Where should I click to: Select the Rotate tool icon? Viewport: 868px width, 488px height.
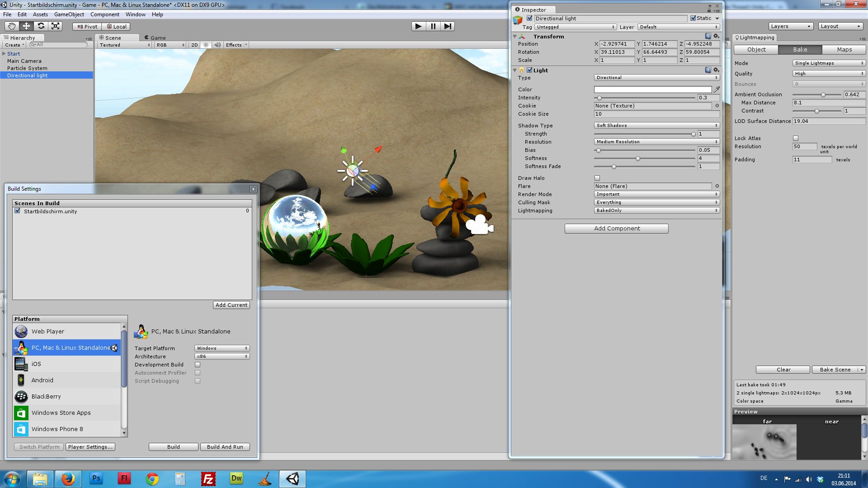click(41, 26)
